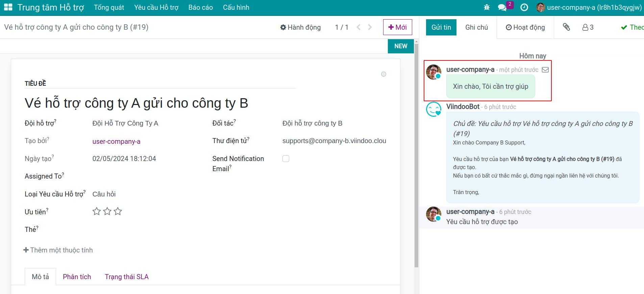Switch to the Trạng thái SLA tab
644x294 pixels.
pyautogui.click(x=127, y=277)
